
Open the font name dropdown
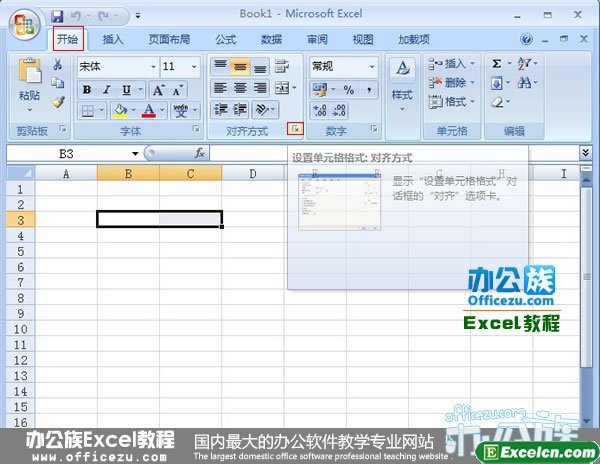click(153, 67)
